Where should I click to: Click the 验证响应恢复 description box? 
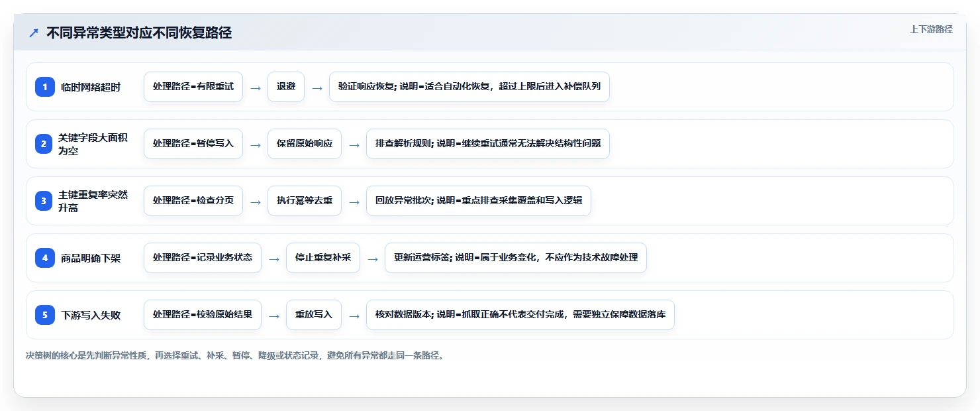tap(469, 87)
